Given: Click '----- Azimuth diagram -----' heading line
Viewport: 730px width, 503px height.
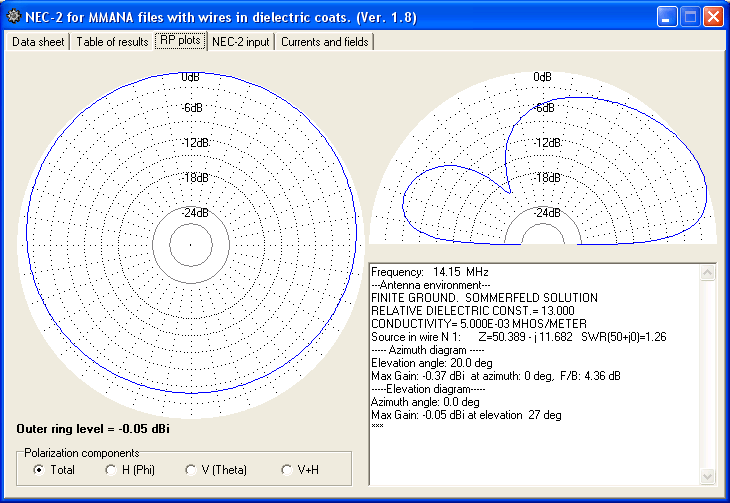Looking at the screenshot, I should tap(427, 350).
